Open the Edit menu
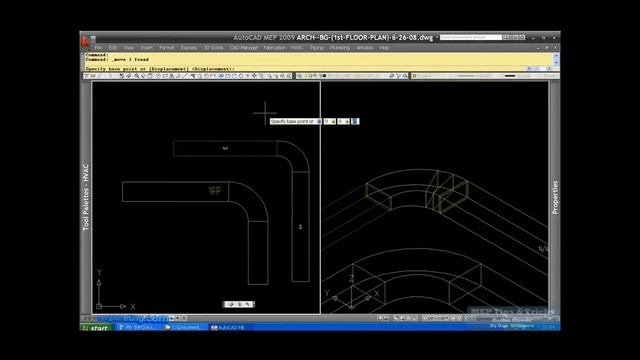The image size is (640, 360). 113,48
